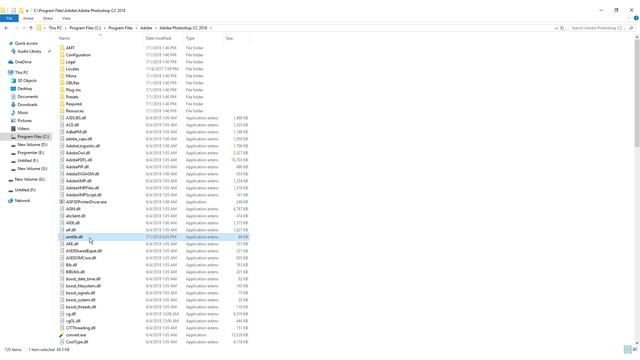The image size is (640, 360).
Task: Select the highlighted amtlib.dll file
Action: [x=154, y=237]
